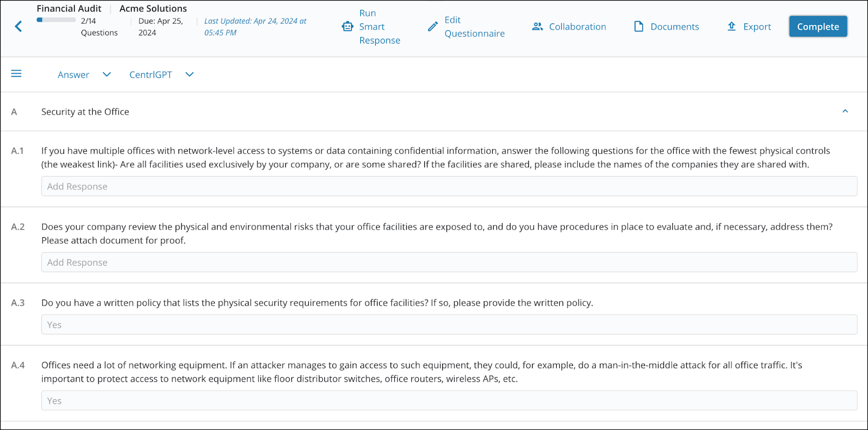Click the Collaboration people icon
This screenshot has width=868, height=430.
coord(538,27)
